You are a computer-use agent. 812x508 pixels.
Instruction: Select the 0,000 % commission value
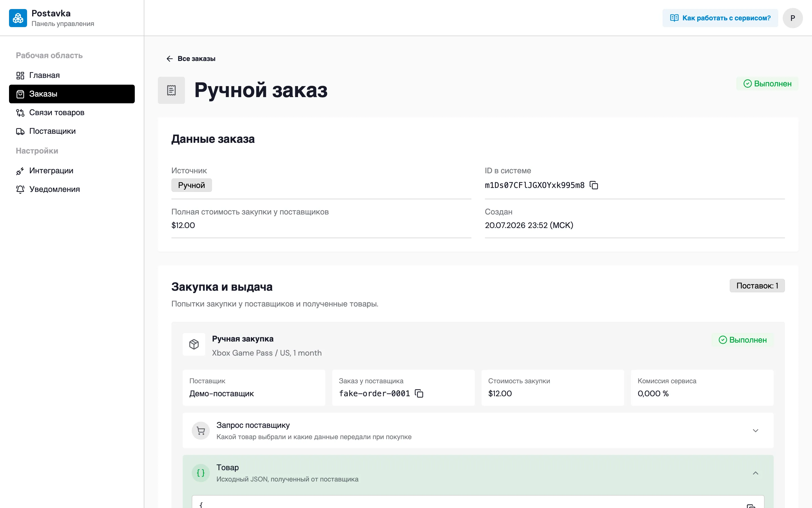tap(653, 393)
